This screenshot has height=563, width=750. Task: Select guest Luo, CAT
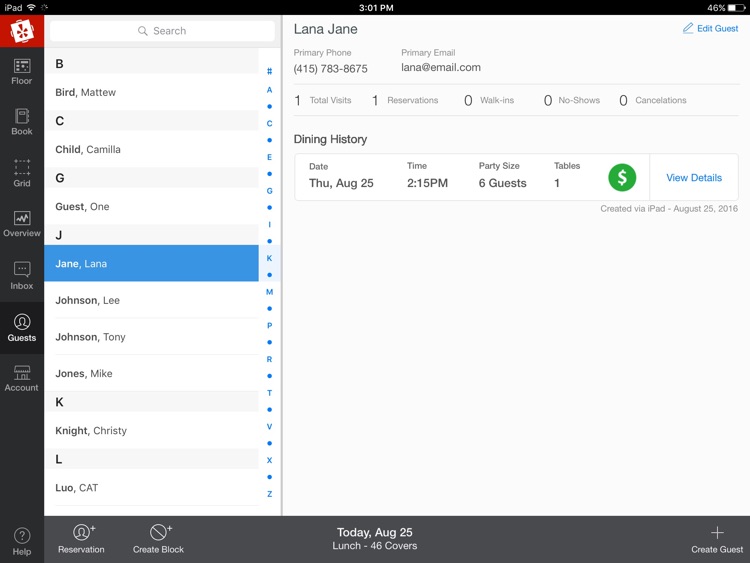click(x=151, y=488)
